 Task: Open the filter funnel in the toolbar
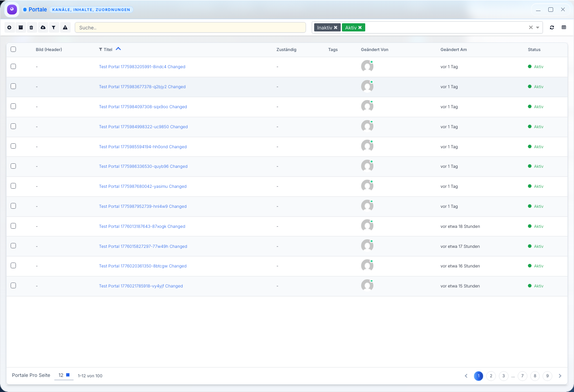point(54,27)
